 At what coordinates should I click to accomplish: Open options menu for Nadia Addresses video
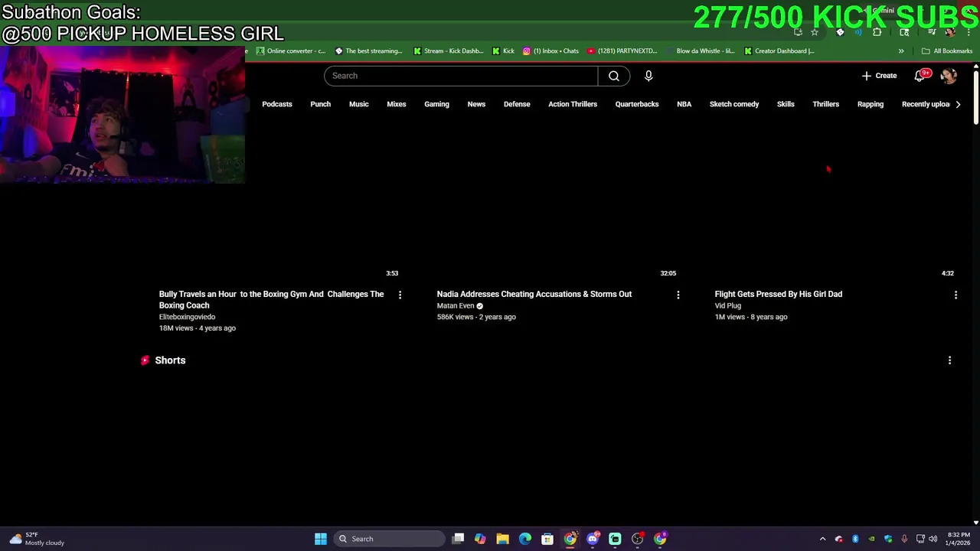click(x=678, y=295)
